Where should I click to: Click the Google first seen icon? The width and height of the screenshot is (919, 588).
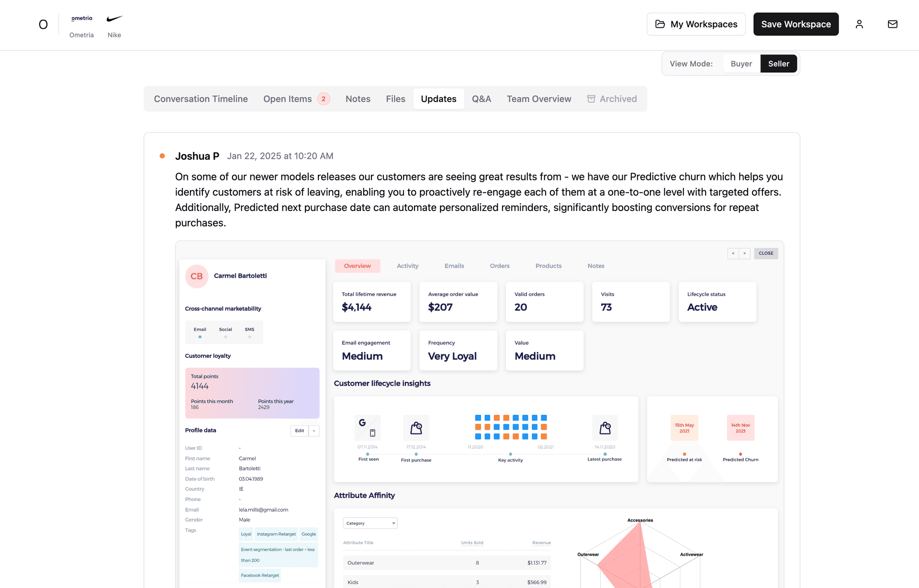tap(367, 428)
